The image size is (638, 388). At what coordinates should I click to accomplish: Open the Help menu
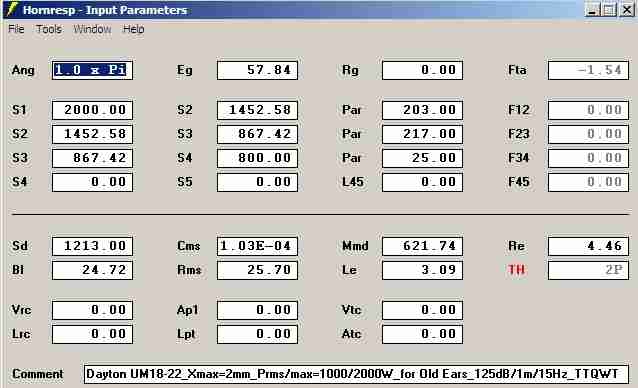133,29
